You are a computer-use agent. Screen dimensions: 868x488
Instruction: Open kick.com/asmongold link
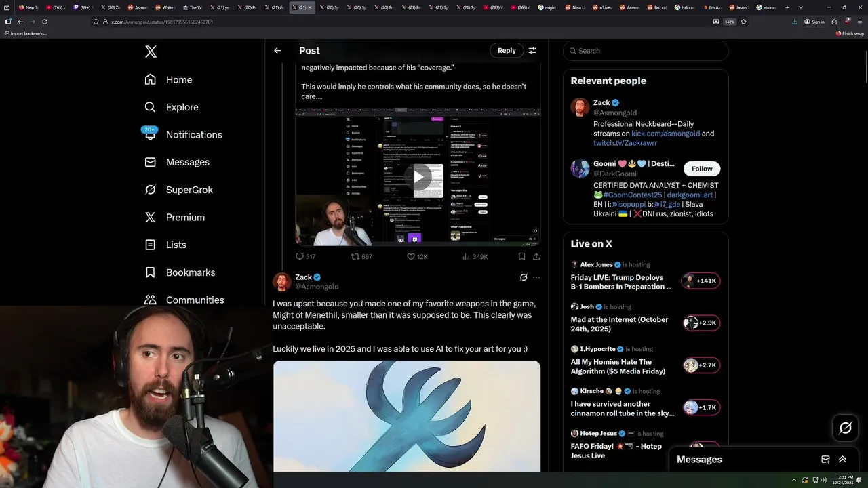point(665,134)
